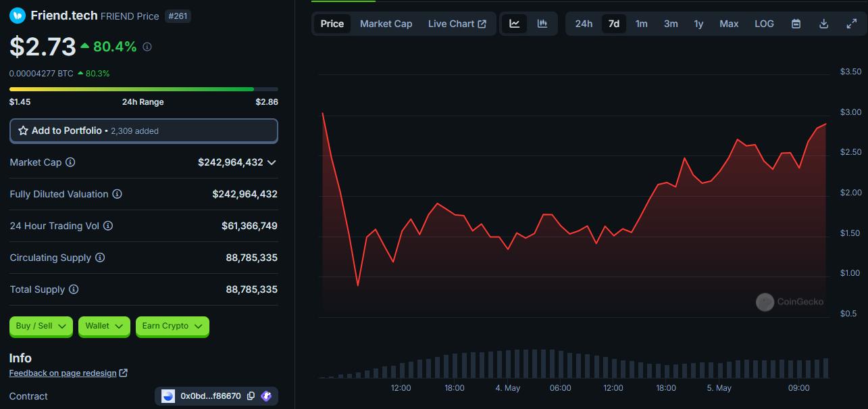
Task: Select the 24h time range
Action: (584, 24)
